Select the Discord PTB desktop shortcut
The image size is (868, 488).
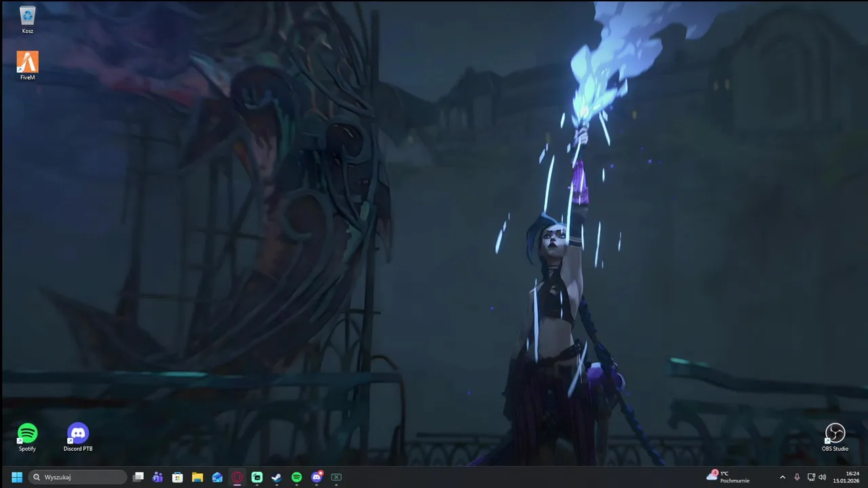(78, 437)
